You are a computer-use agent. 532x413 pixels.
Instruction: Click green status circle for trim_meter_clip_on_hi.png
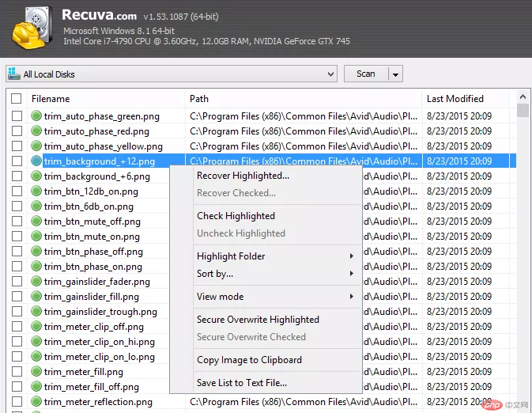[36, 341]
